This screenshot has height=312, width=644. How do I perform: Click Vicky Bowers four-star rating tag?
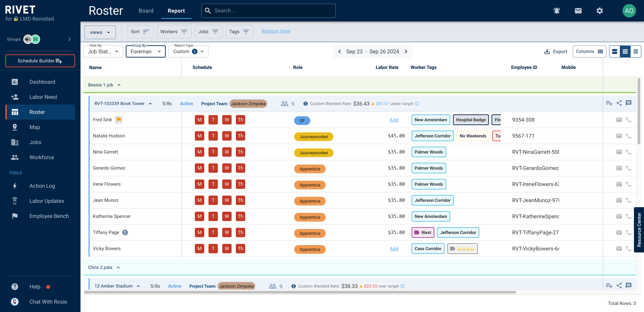[x=462, y=248]
